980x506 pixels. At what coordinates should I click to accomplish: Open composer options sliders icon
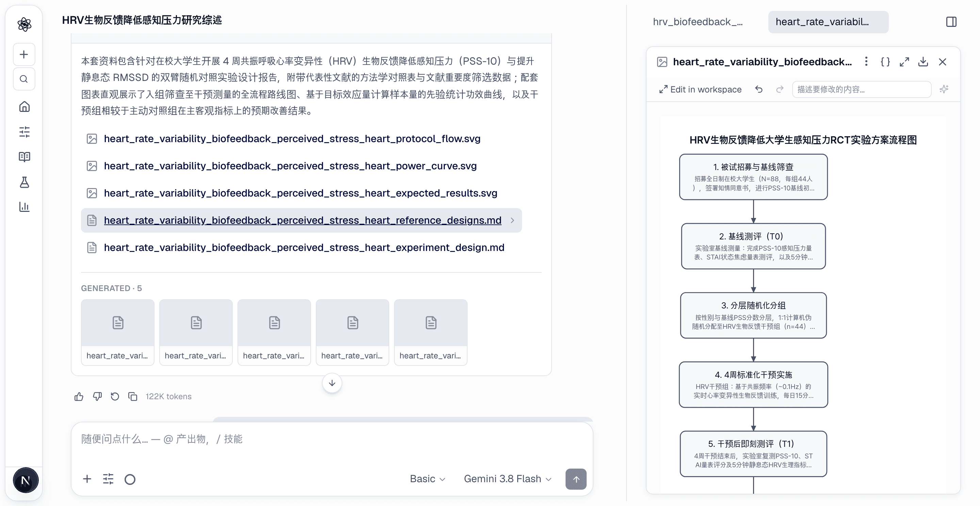(x=109, y=479)
